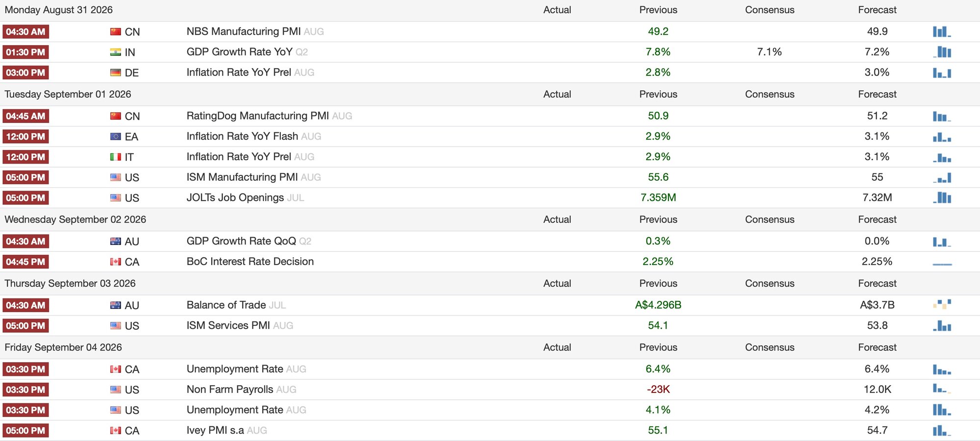This screenshot has height=441, width=980.
Task: Click the India GDP Growth Rate chart icon
Action: (x=942, y=52)
